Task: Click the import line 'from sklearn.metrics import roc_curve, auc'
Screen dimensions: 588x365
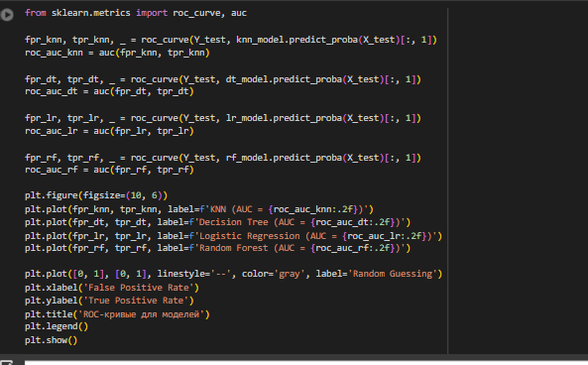Action: coord(136,13)
